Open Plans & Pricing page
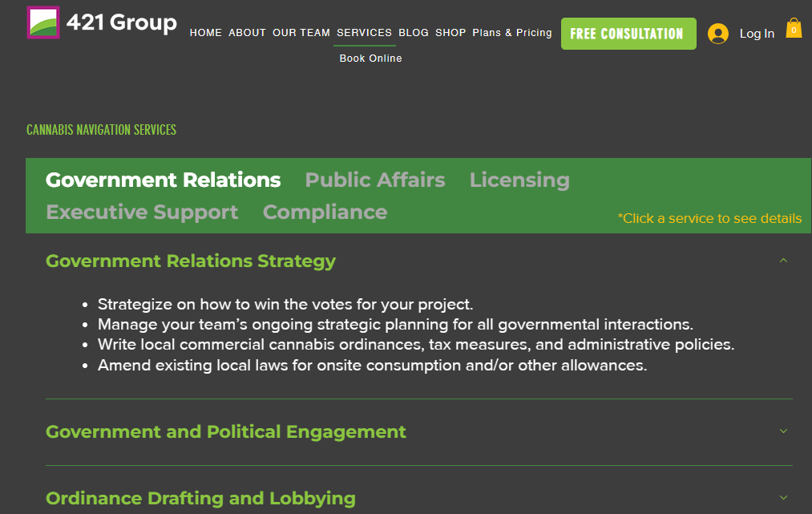The width and height of the screenshot is (812, 514). pos(512,33)
